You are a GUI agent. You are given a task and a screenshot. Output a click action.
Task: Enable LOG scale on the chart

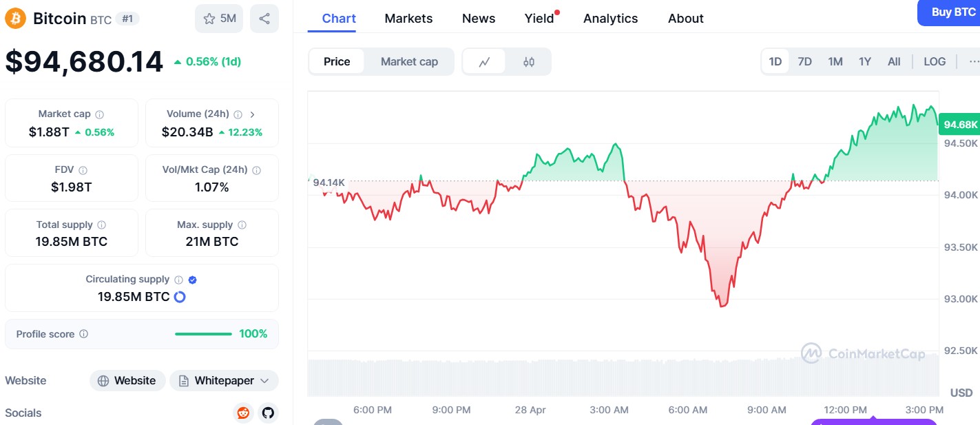pyautogui.click(x=935, y=62)
